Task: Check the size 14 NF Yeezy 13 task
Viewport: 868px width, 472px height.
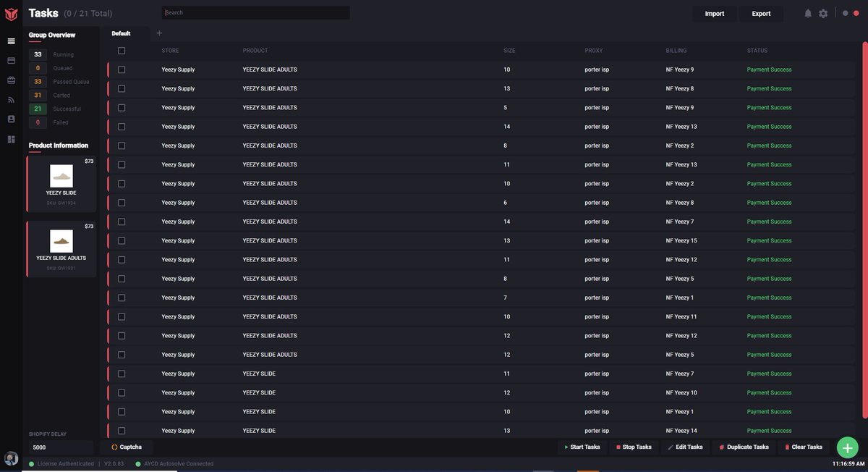Action: click(x=122, y=127)
